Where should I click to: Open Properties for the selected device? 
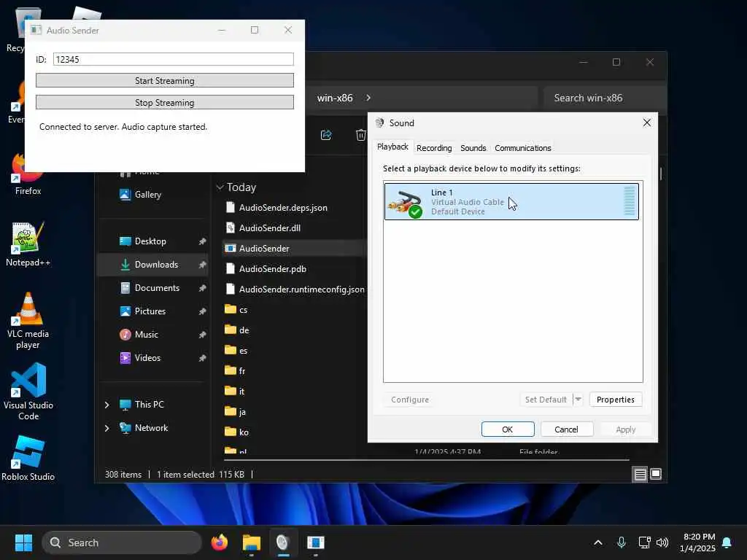pyautogui.click(x=616, y=400)
